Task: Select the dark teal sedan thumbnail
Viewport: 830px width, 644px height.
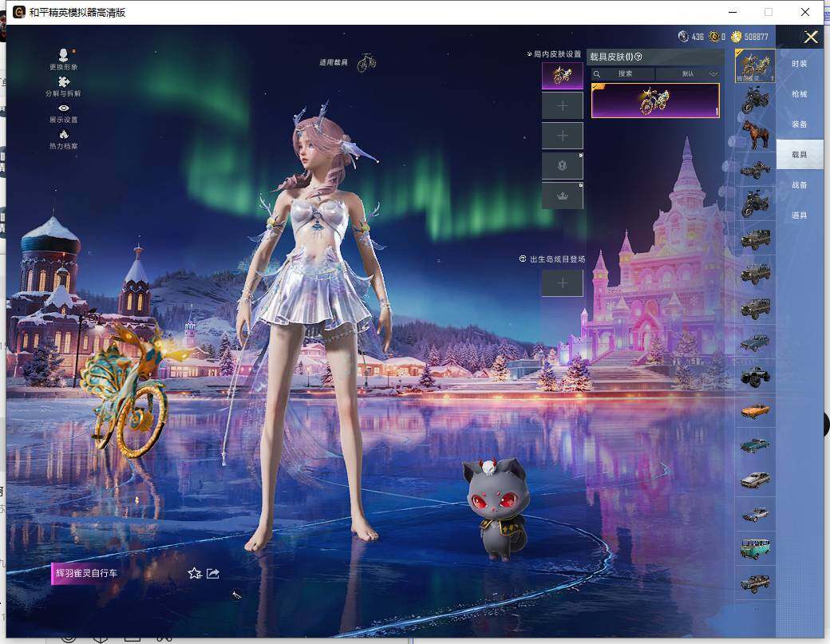Action: [x=755, y=445]
